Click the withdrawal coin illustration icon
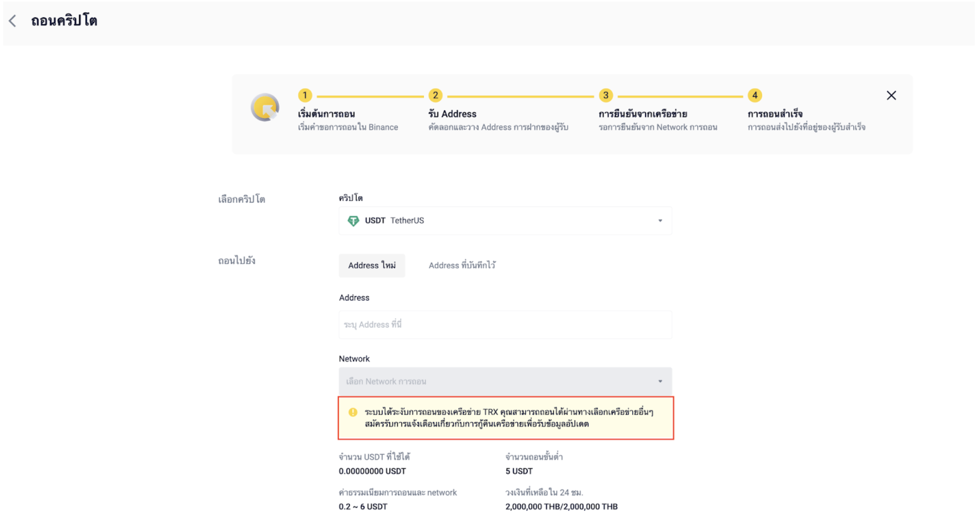This screenshot has height=526, width=980. point(265,108)
